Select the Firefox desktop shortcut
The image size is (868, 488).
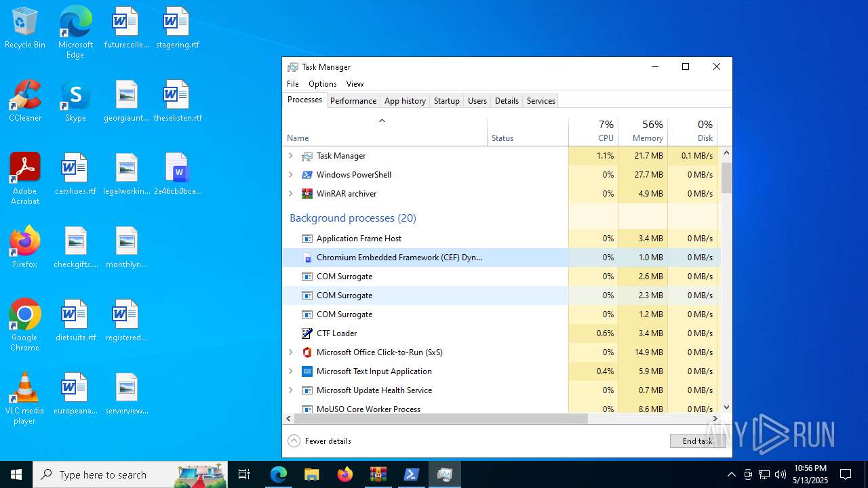[x=25, y=247]
